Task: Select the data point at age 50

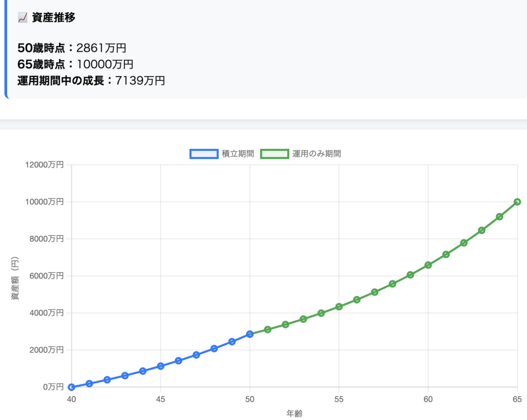Action: 250,334
